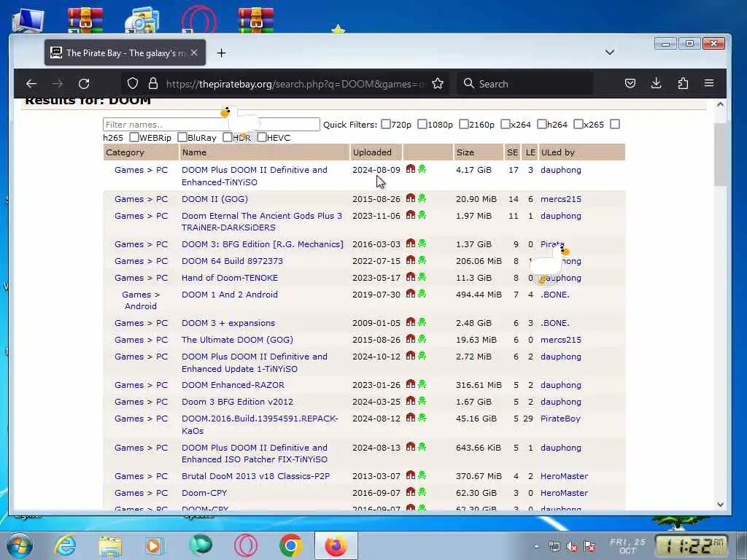Bookmark this page with the star icon
747x560 pixels.
coord(438,84)
